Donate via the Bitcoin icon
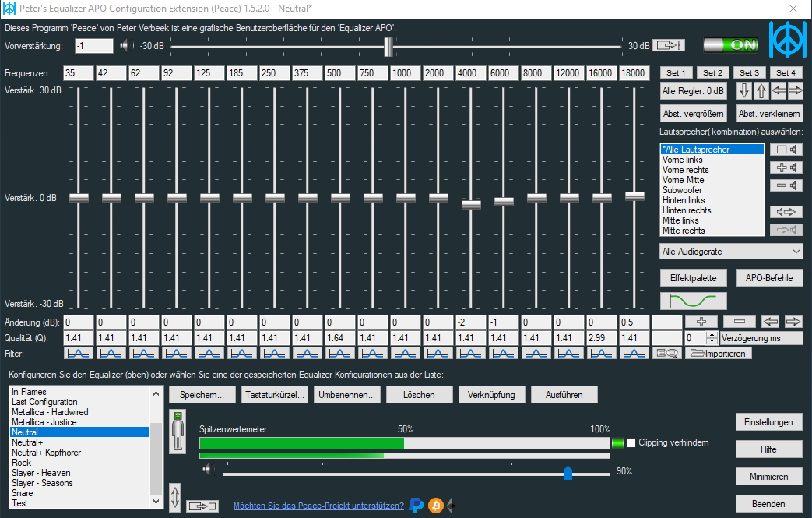 (x=436, y=506)
